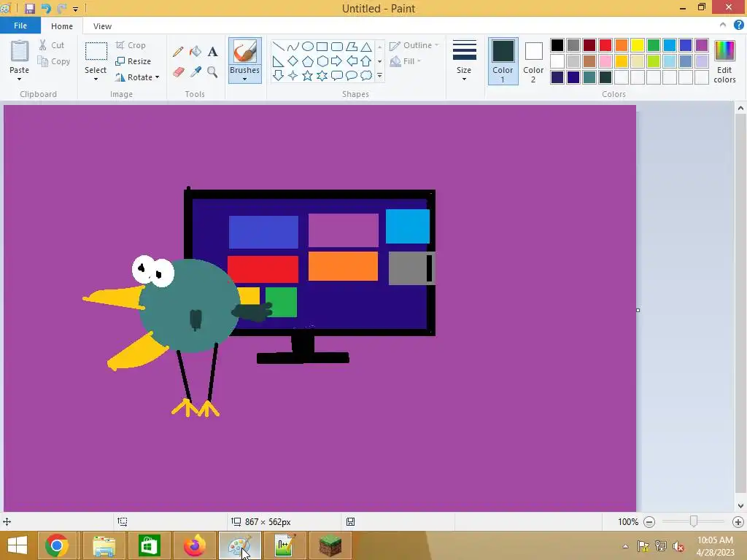The height and width of the screenshot is (560, 747).
Task: Open the Rotate dropdown menu
Action: pyautogui.click(x=137, y=77)
